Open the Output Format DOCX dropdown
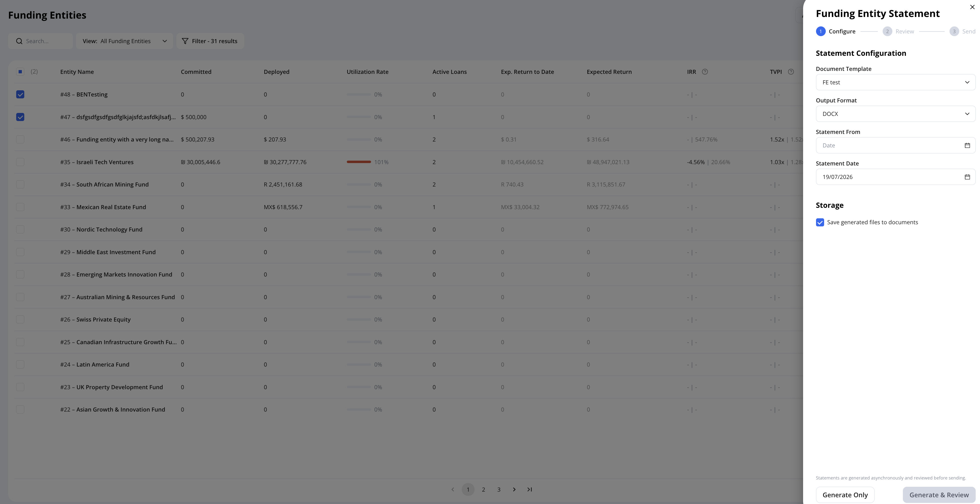The image size is (980, 504). click(896, 114)
